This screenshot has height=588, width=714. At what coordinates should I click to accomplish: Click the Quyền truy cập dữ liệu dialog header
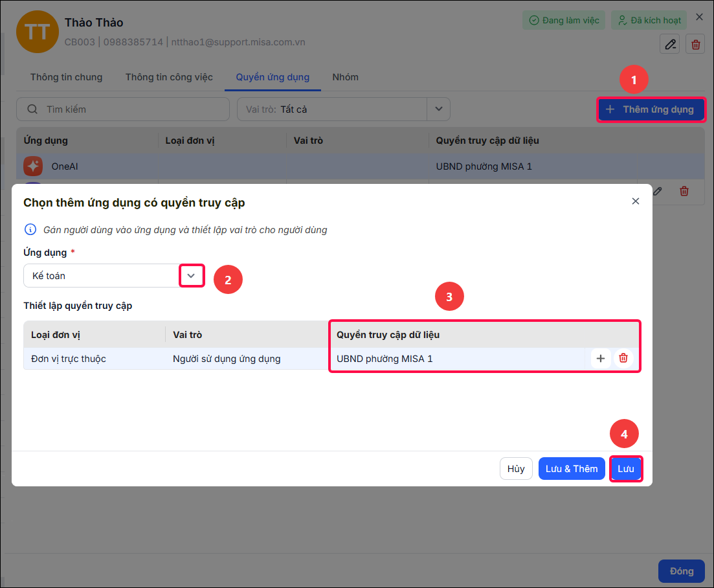(388, 335)
